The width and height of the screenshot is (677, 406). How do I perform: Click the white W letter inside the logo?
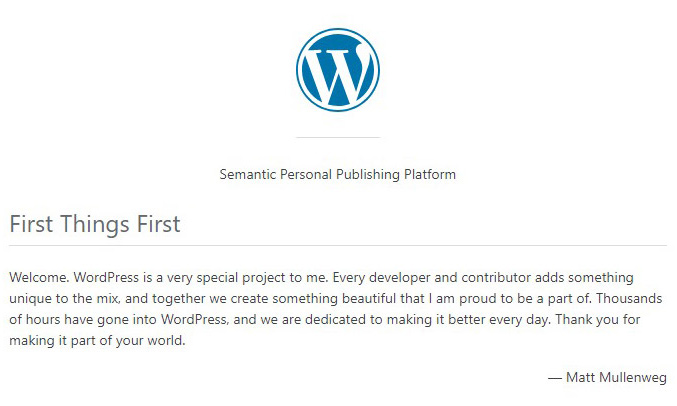[338, 70]
